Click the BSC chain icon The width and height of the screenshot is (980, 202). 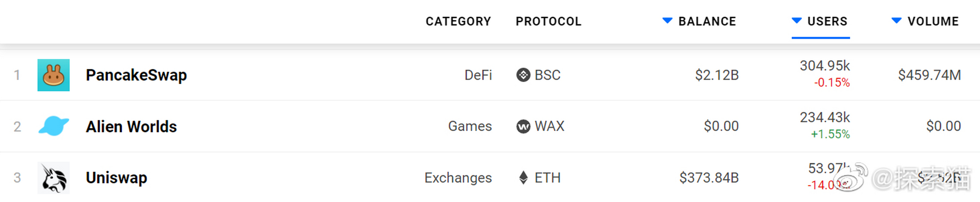pyautogui.click(x=523, y=75)
